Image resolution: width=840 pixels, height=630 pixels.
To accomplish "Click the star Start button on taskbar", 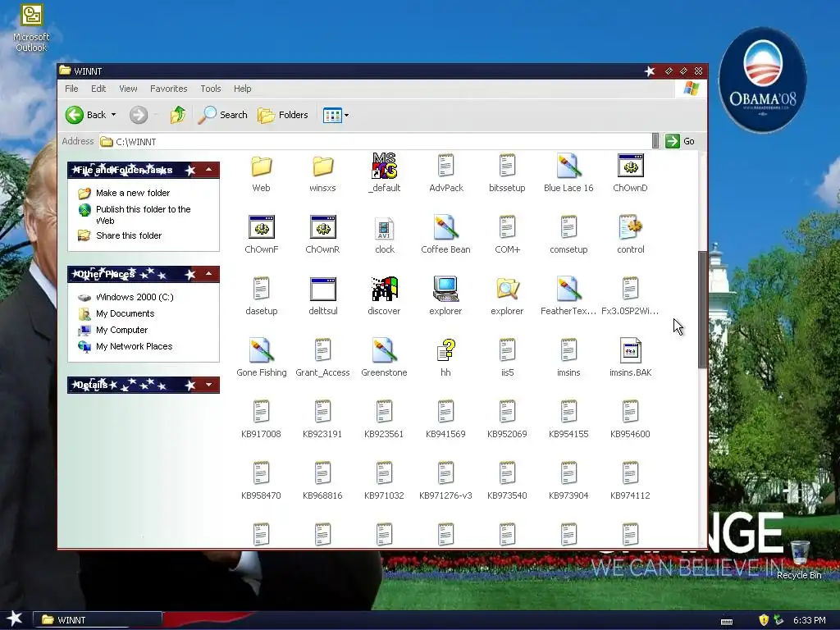I will (15, 619).
